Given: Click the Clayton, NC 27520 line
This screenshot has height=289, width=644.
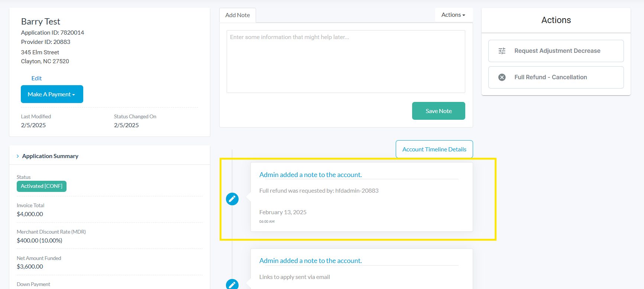Looking at the screenshot, I should pos(45,61).
